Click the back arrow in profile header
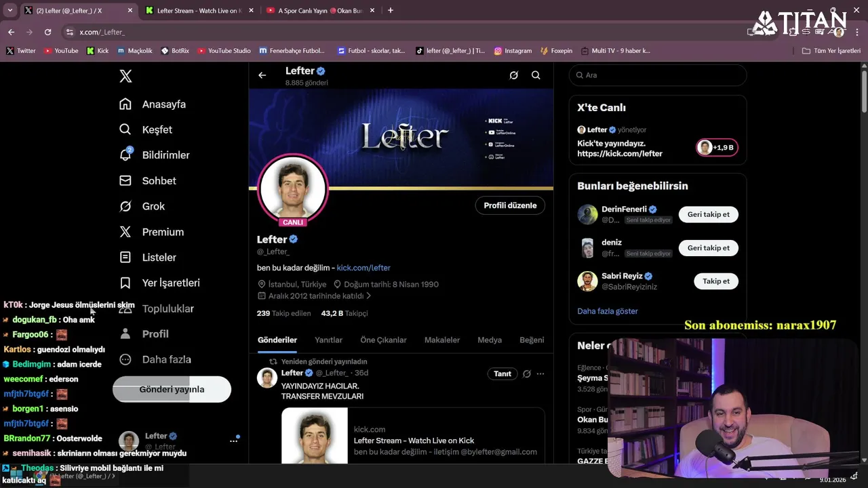The height and width of the screenshot is (488, 868). (262, 75)
